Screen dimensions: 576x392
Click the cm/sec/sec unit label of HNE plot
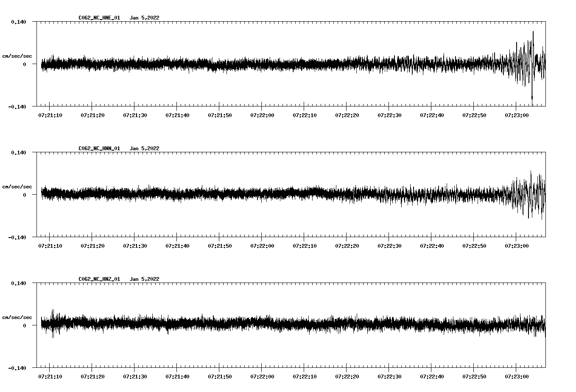coord(17,56)
